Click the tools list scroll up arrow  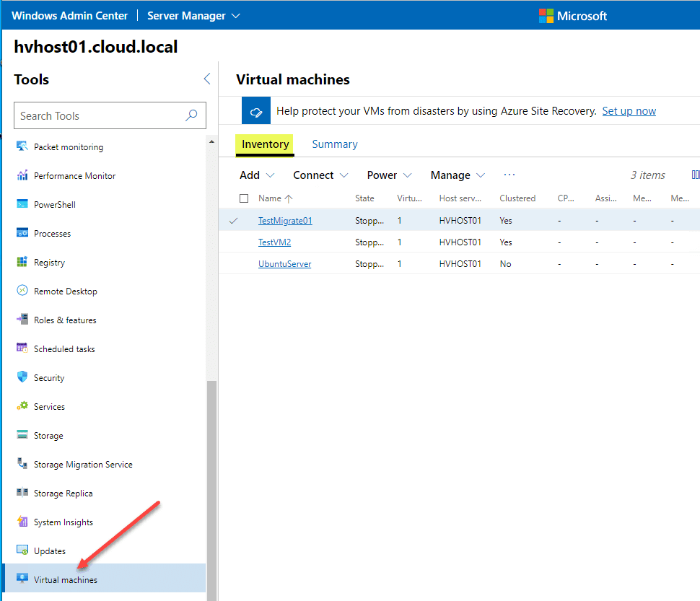[211, 142]
